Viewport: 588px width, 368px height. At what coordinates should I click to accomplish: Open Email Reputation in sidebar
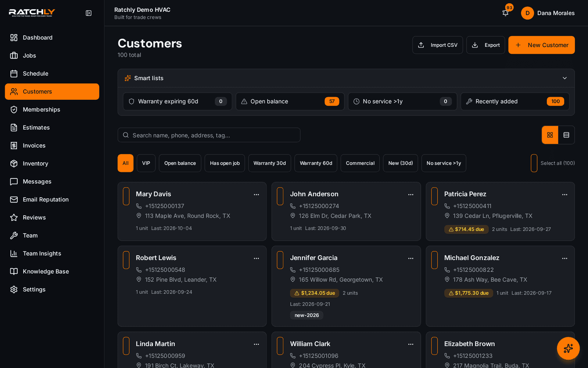52,199
